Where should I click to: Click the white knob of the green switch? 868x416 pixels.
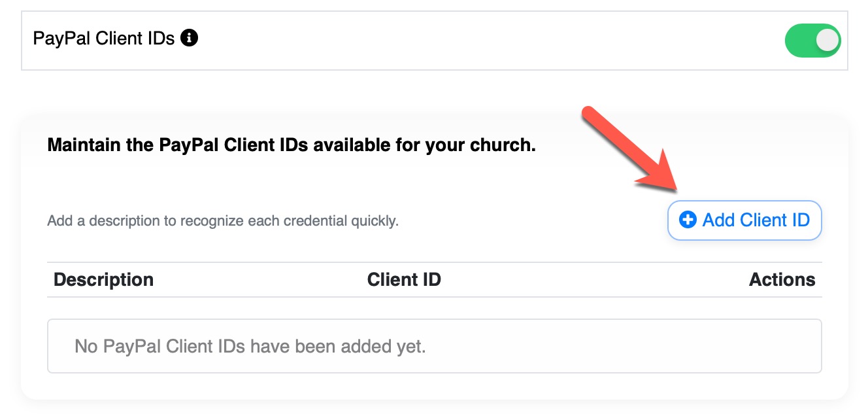click(x=827, y=41)
